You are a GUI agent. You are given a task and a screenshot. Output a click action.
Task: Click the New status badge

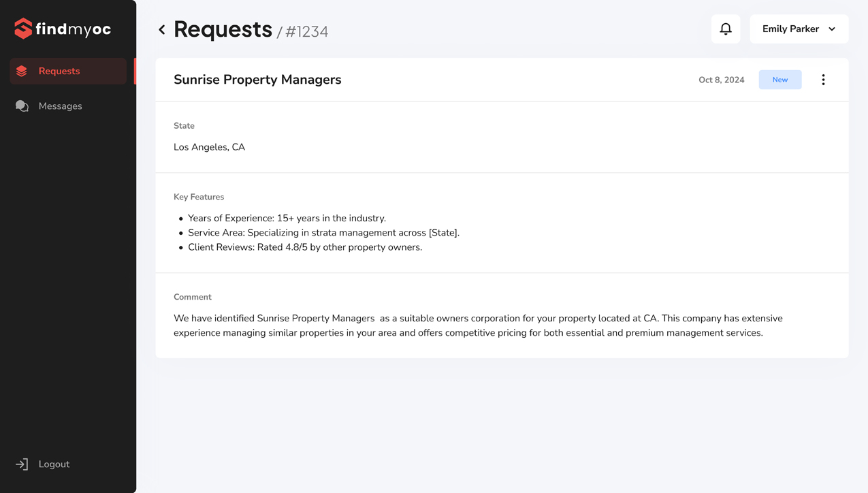780,80
